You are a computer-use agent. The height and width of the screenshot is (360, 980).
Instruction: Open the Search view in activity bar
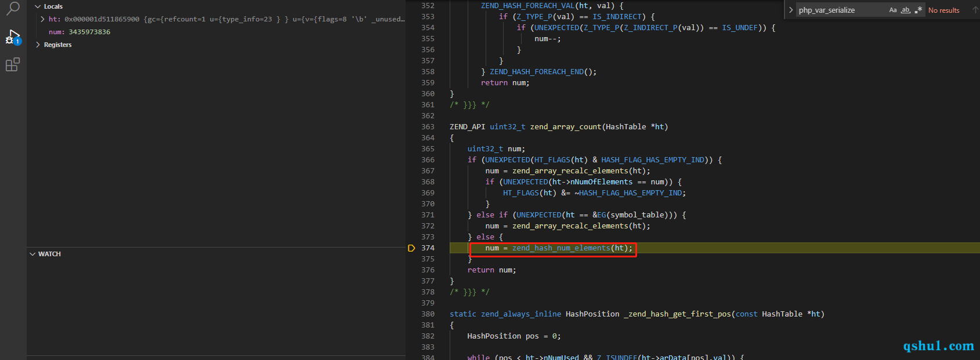(13, 8)
